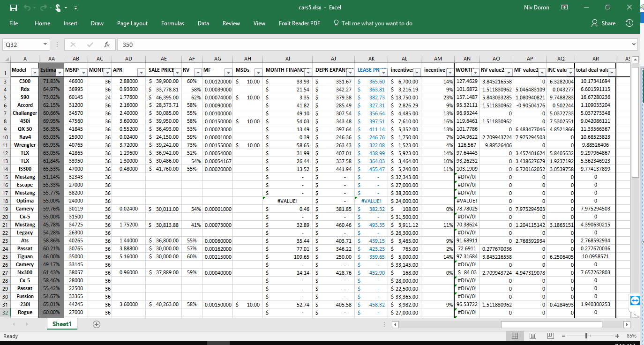
Task: Open the Formulas ribbon tab
Action: point(172,23)
